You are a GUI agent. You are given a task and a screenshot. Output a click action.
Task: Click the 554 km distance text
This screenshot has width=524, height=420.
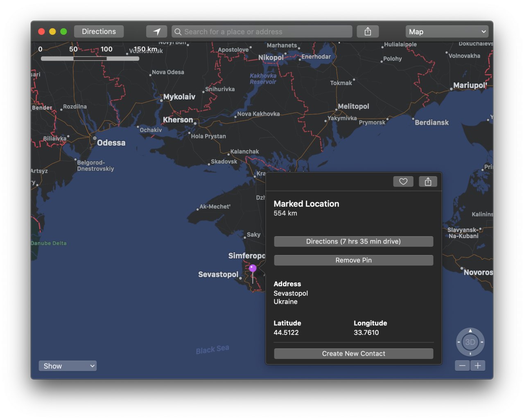pyautogui.click(x=285, y=213)
